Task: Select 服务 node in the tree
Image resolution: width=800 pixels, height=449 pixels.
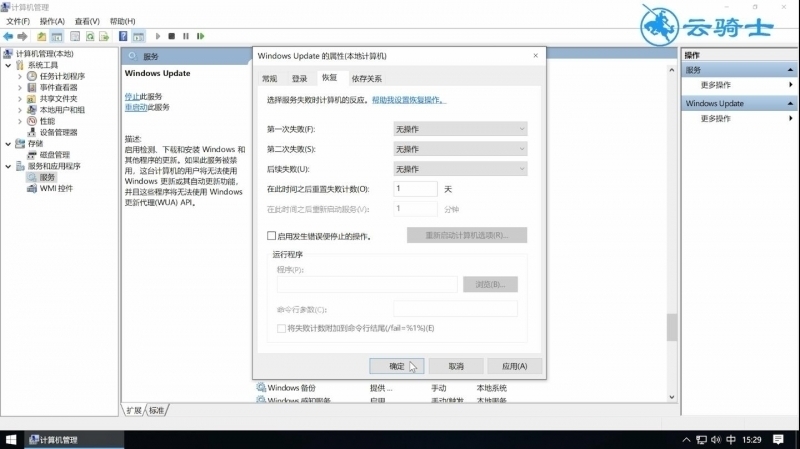Action: [x=47, y=177]
